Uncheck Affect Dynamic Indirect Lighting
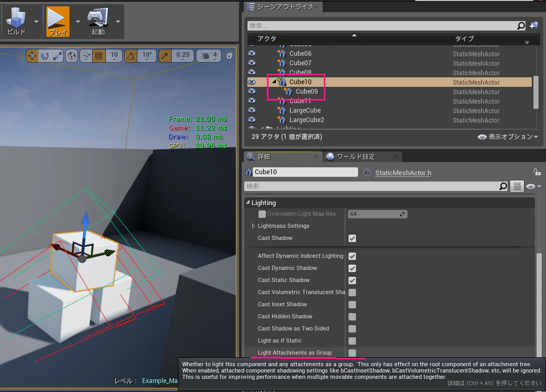The width and height of the screenshot is (546, 392). [x=352, y=256]
